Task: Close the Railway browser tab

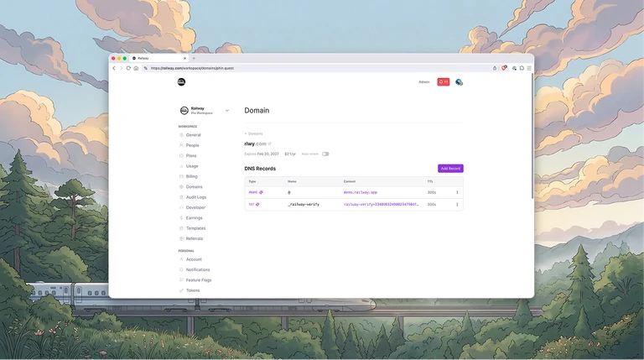Action: [184, 59]
